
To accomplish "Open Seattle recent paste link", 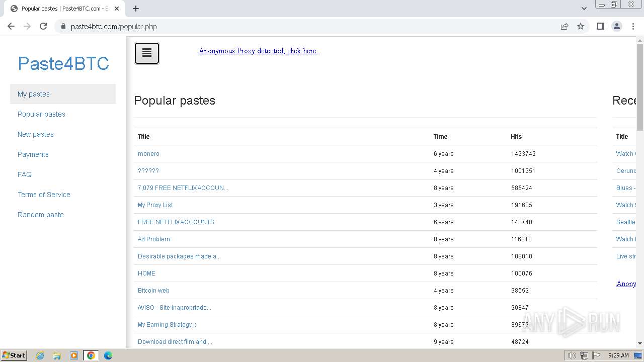I will click(x=626, y=222).
